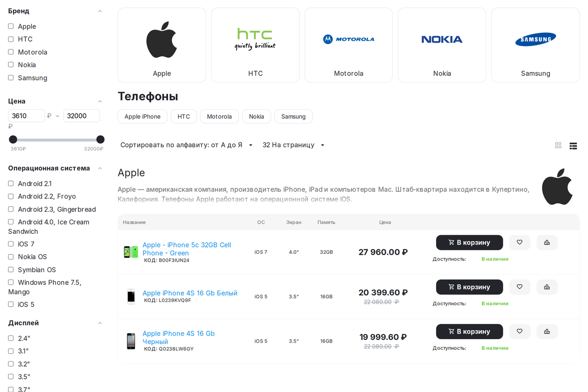Select the Apple iPhone category chip

[x=143, y=117]
